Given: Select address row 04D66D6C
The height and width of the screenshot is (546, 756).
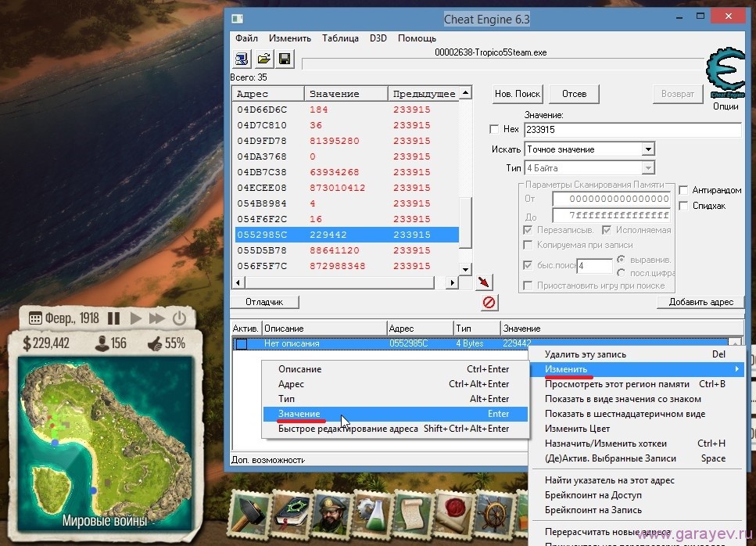Looking at the screenshot, I should (346, 110).
